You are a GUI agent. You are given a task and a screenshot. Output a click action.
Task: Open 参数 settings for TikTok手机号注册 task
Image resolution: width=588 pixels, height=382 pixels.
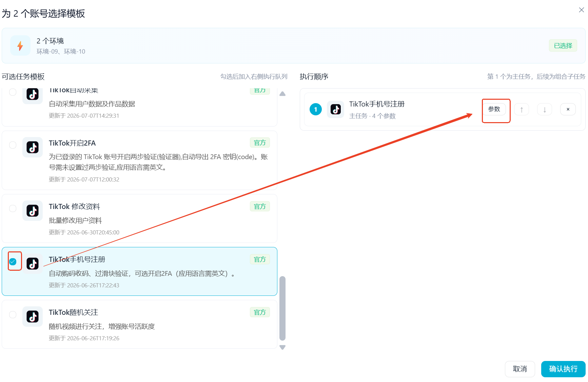coord(494,109)
